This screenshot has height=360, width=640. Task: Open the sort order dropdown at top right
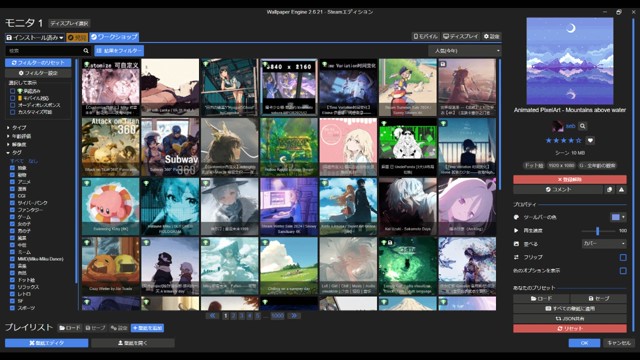(x=464, y=51)
